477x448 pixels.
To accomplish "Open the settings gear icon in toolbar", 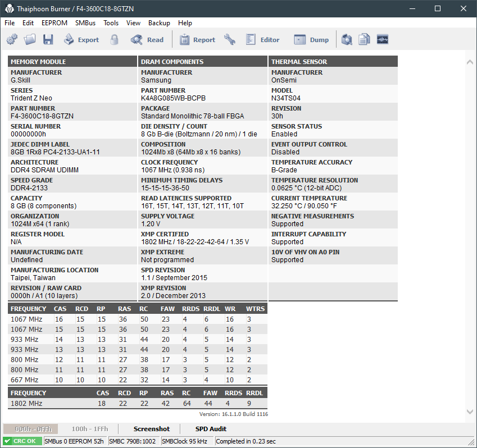I will point(12,39).
